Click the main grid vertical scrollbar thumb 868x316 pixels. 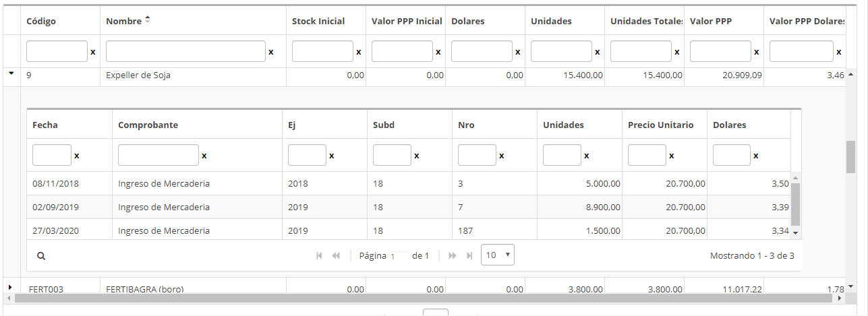850,156
